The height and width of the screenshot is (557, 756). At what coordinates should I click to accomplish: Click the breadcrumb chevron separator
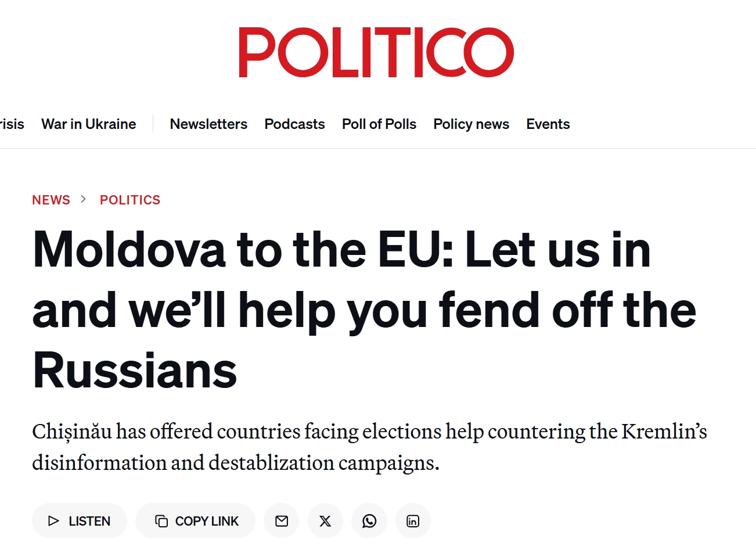tap(84, 199)
